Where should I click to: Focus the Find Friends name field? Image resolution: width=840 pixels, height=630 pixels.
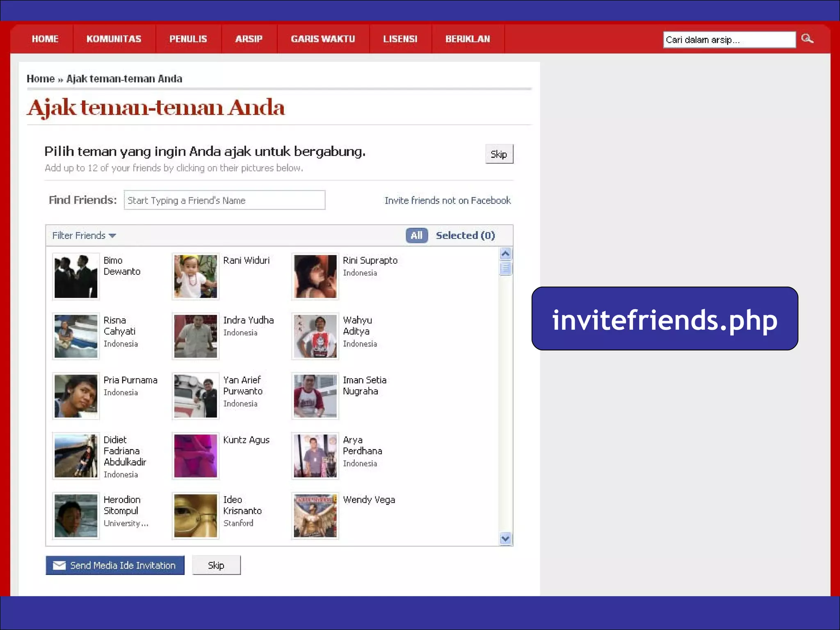click(x=225, y=200)
